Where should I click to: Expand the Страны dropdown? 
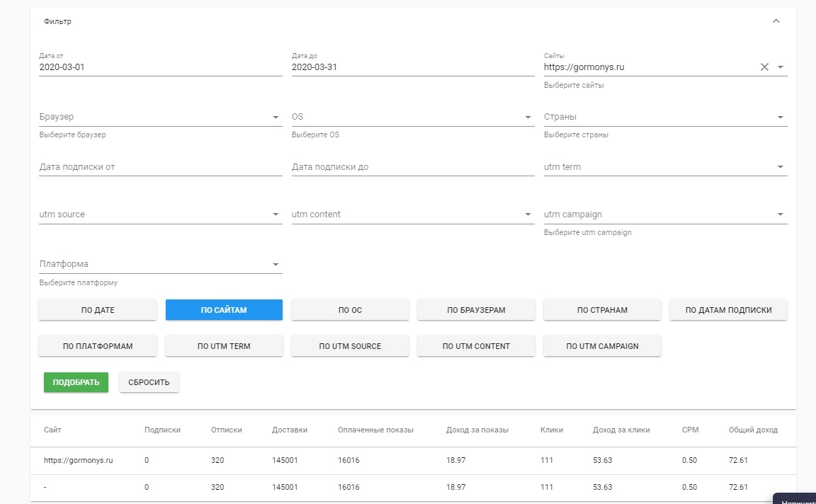[x=780, y=118]
